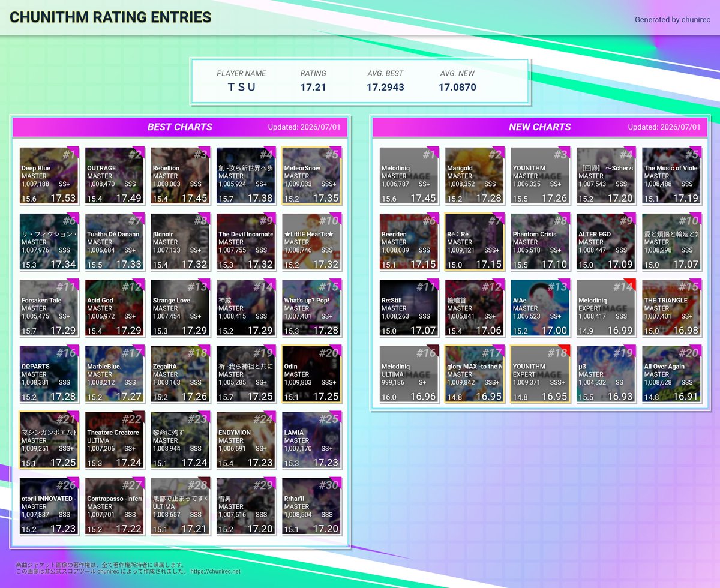The height and width of the screenshot is (588, 720).
Task: Select the ΩΩPARTS chart card
Action: pyautogui.click(x=49, y=374)
